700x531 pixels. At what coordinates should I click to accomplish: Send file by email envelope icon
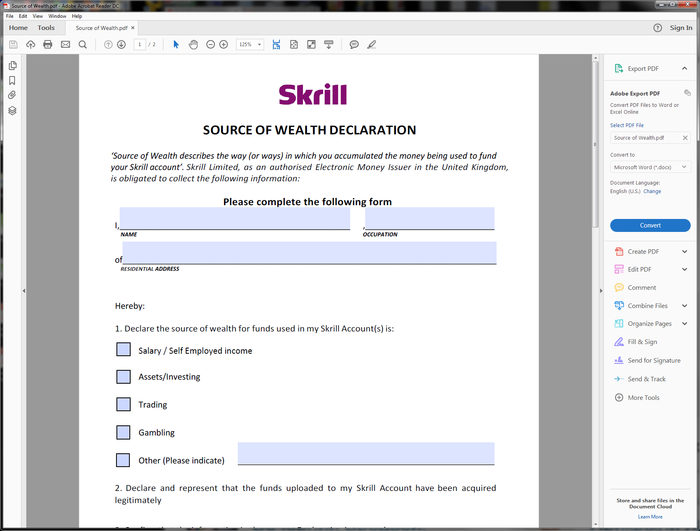(x=66, y=45)
